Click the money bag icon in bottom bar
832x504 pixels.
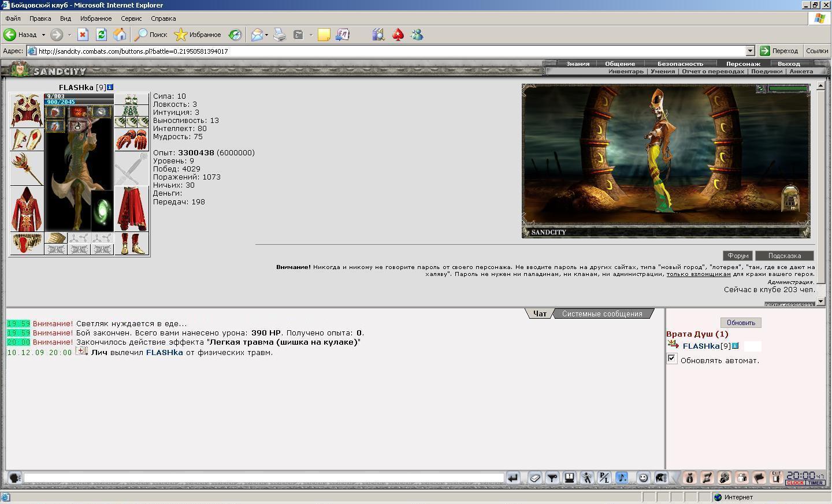click(689, 477)
